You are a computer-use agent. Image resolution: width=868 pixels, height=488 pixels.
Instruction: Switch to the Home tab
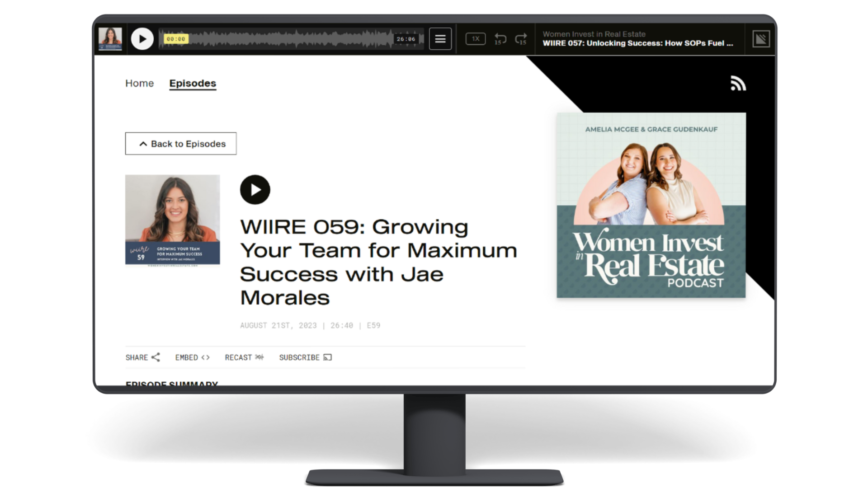[139, 83]
